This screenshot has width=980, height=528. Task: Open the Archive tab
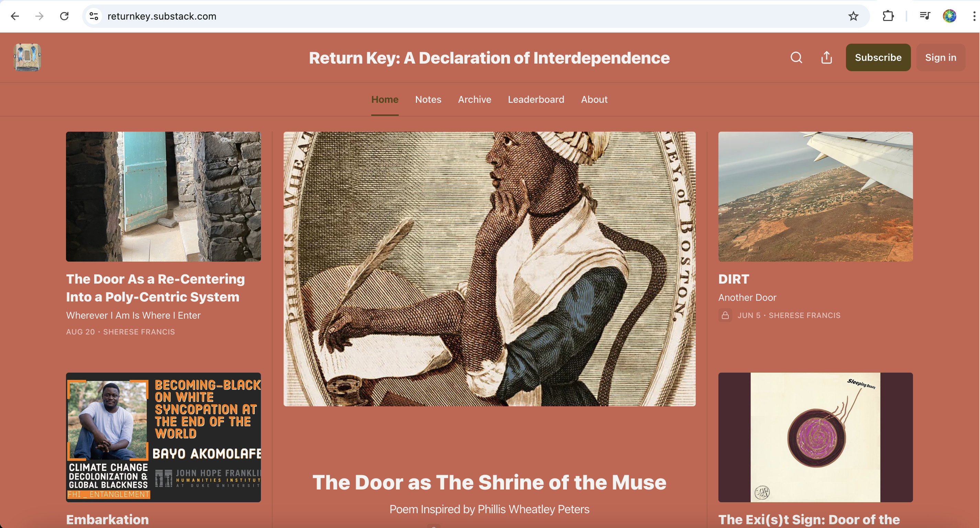tap(474, 100)
